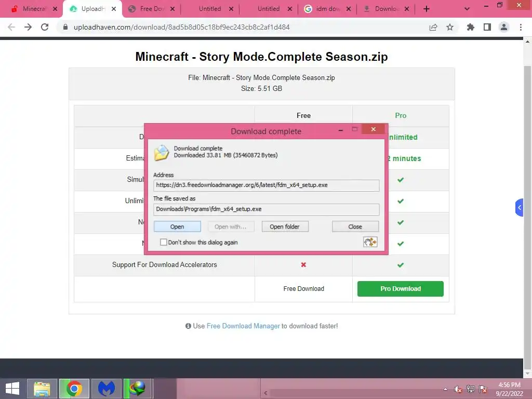Close the idm download Google tab
The width and height of the screenshot is (532, 399).
point(349,9)
